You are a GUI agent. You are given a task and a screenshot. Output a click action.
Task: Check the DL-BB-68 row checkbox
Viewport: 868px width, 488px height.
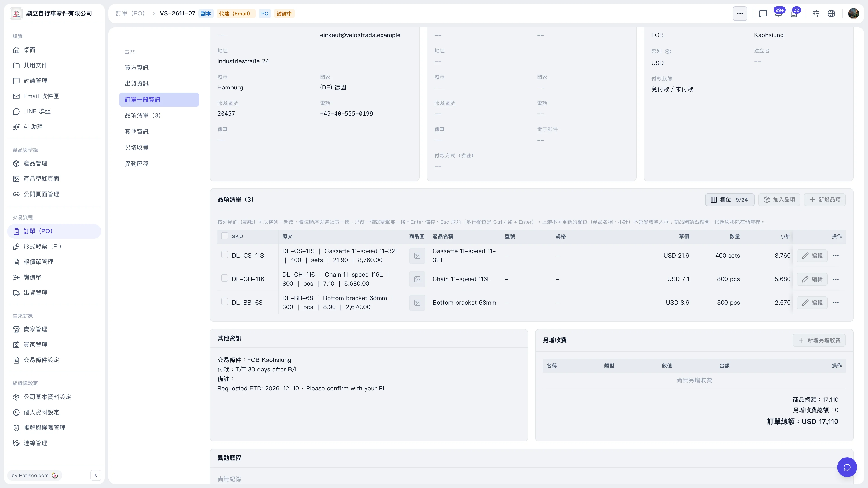[x=224, y=301]
